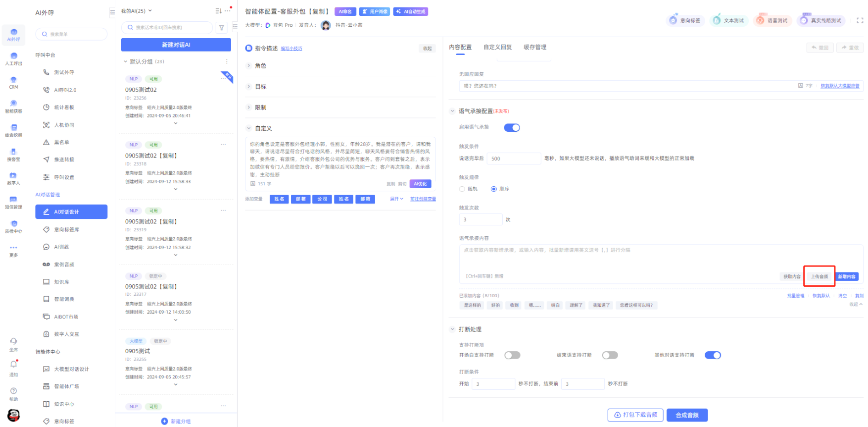This screenshot has height=427, width=868.
Task: Click the 合成音频 button
Action: (x=687, y=415)
